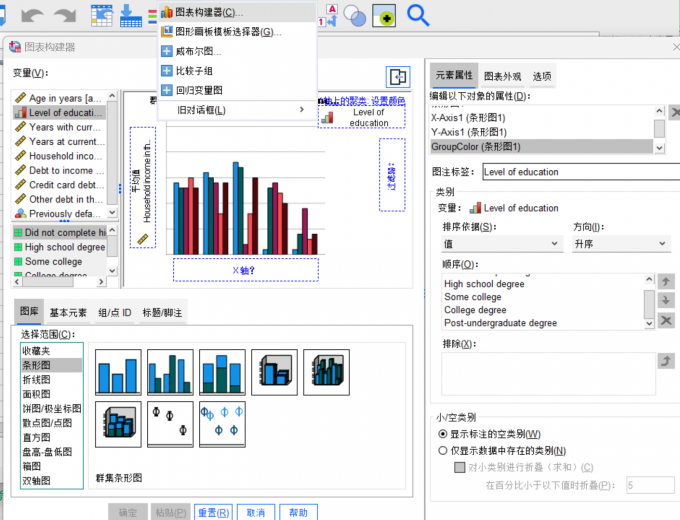Choose 回归变量图 regression variable plots item

pyautogui.click(x=238, y=90)
